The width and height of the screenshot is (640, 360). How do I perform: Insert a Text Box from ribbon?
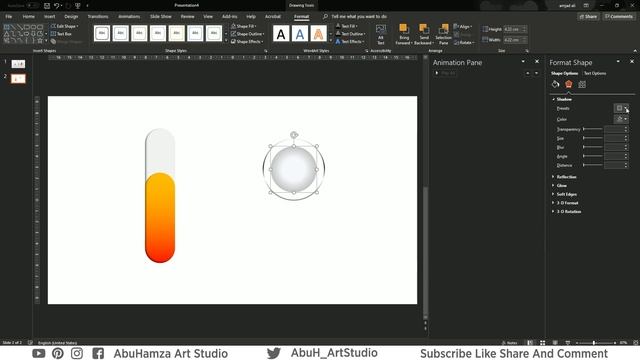tap(61, 34)
